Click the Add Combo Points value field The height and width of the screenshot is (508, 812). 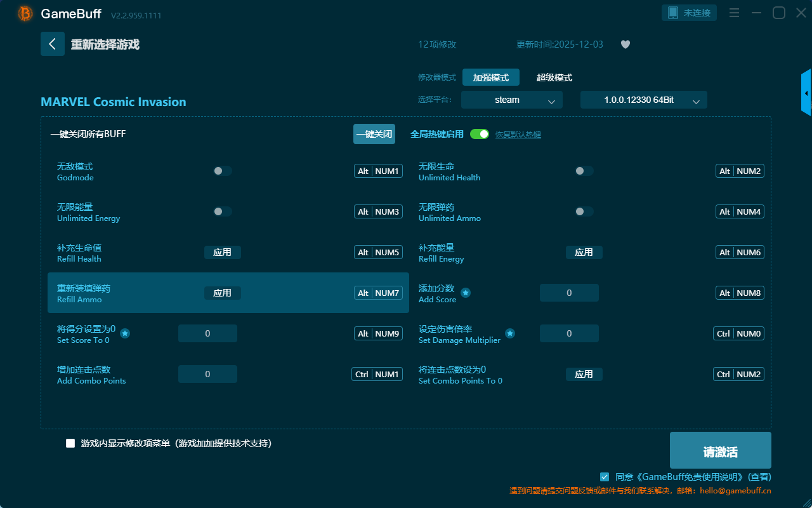(x=207, y=374)
